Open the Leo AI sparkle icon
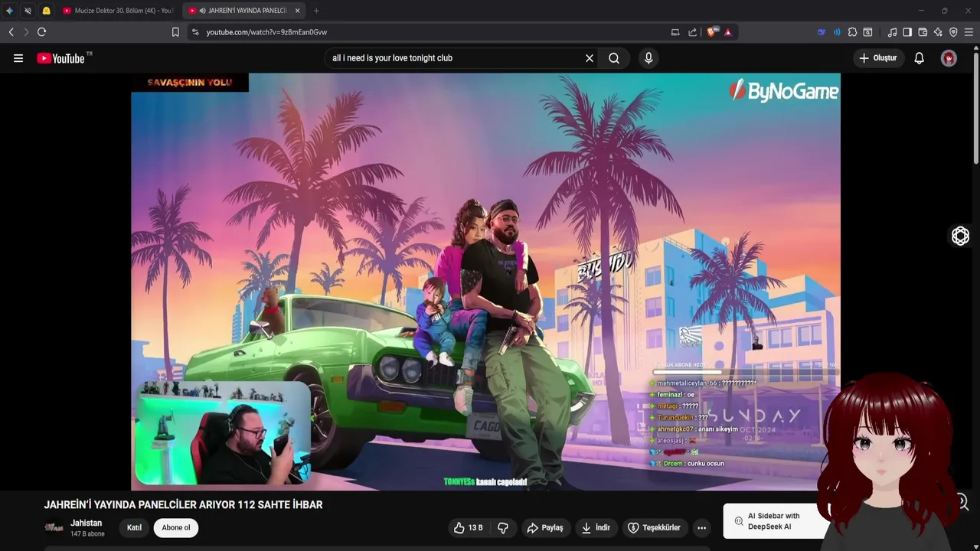980x551 pixels. 938,32
